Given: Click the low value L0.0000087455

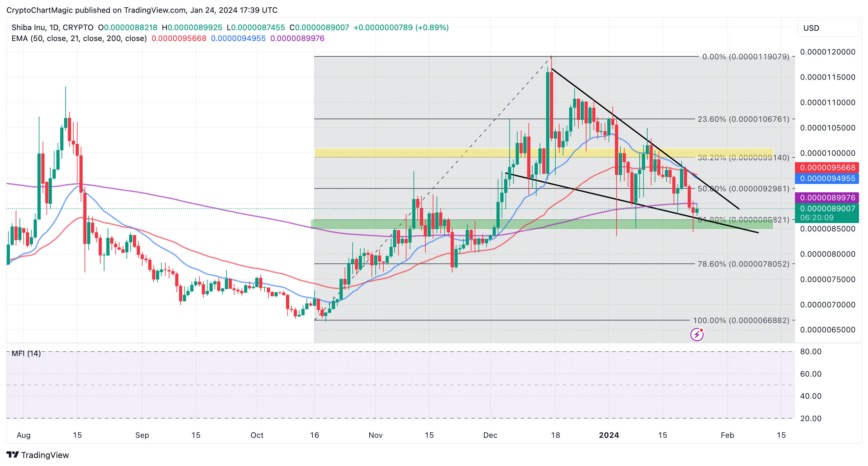Looking at the screenshot, I should click(256, 27).
